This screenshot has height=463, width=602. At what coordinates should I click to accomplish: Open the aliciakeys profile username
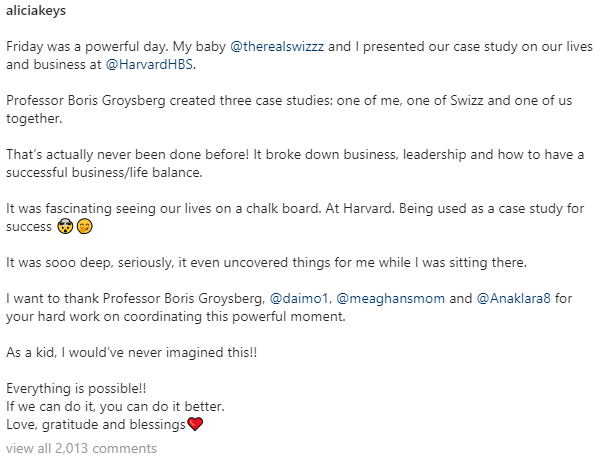36,10
